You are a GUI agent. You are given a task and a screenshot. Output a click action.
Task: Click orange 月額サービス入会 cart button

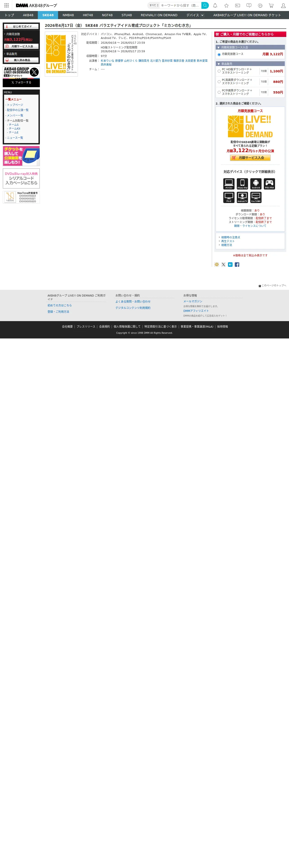[x=250, y=158]
